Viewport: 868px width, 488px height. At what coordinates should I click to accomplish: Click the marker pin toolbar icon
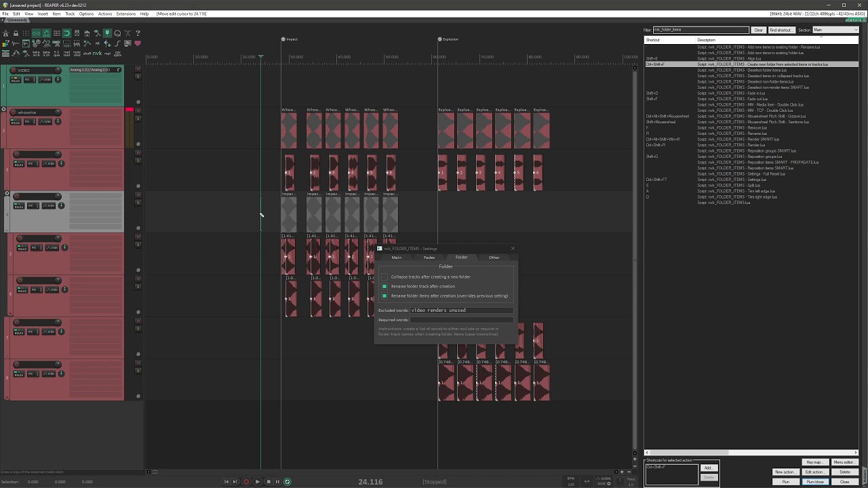coord(107,33)
